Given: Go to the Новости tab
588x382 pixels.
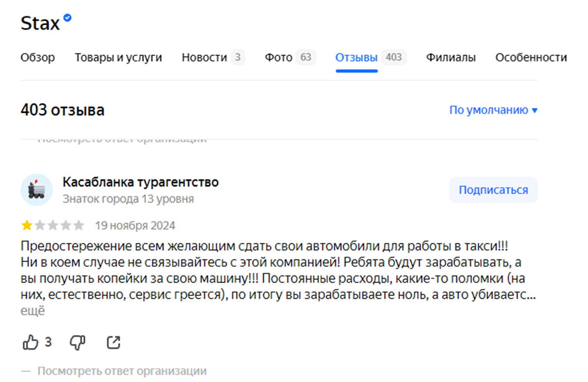Looking at the screenshot, I should pyautogui.click(x=213, y=57).
